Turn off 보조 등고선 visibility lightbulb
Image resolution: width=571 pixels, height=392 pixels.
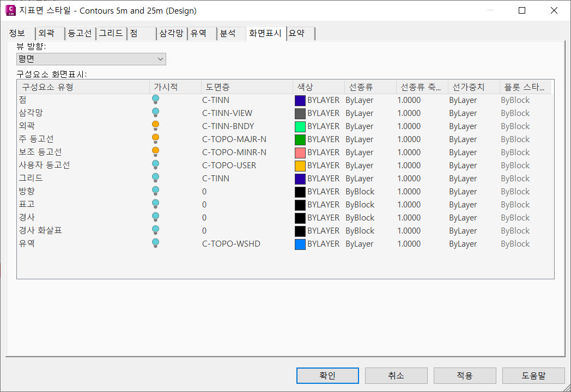(155, 152)
